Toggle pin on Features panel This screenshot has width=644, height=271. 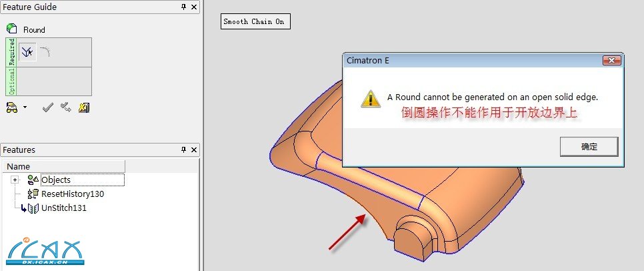(x=183, y=150)
